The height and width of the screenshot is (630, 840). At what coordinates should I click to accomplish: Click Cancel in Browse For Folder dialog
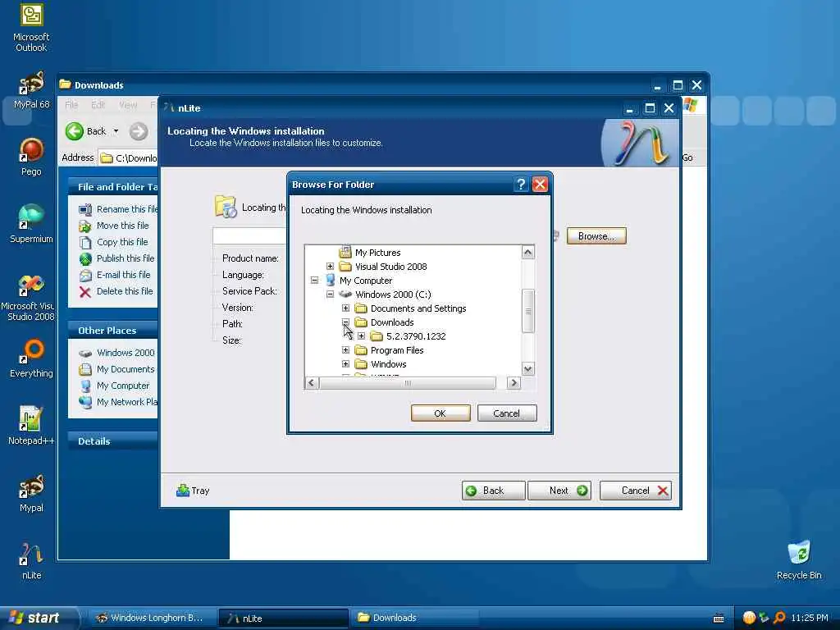(506, 413)
